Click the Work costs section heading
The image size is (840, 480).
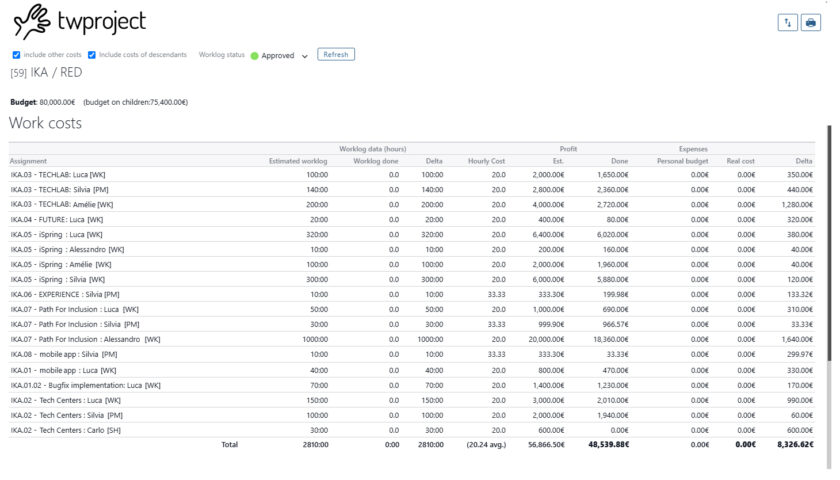46,123
